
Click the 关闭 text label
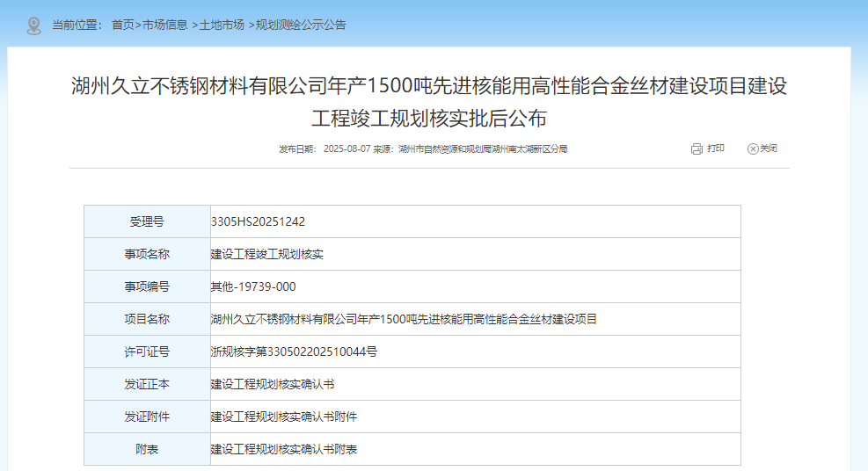[769, 149]
